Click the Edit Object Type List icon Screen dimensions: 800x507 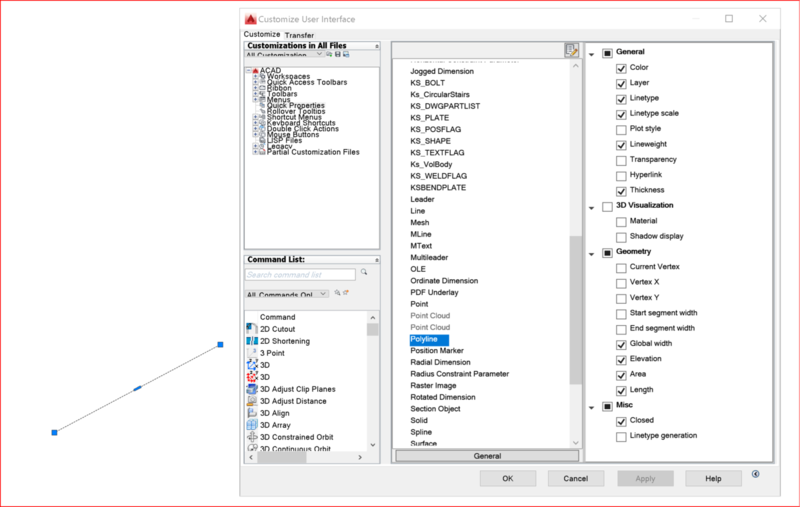tap(571, 49)
